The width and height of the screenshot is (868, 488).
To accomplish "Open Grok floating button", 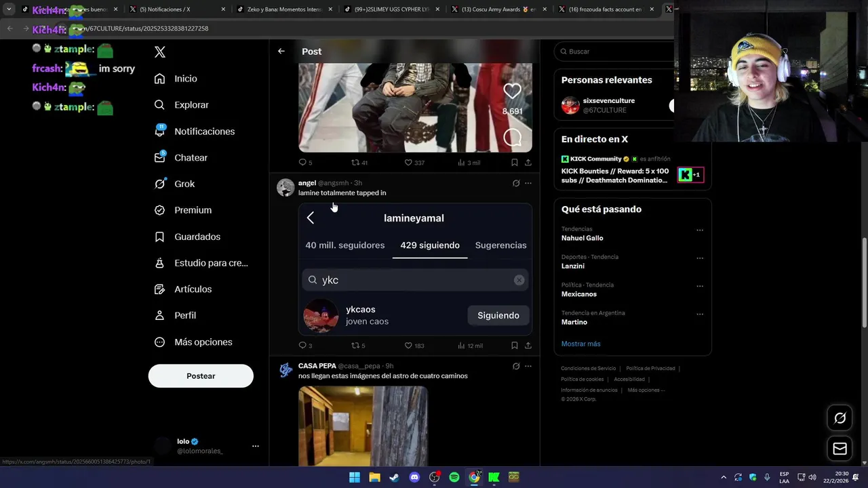I will [x=840, y=418].
